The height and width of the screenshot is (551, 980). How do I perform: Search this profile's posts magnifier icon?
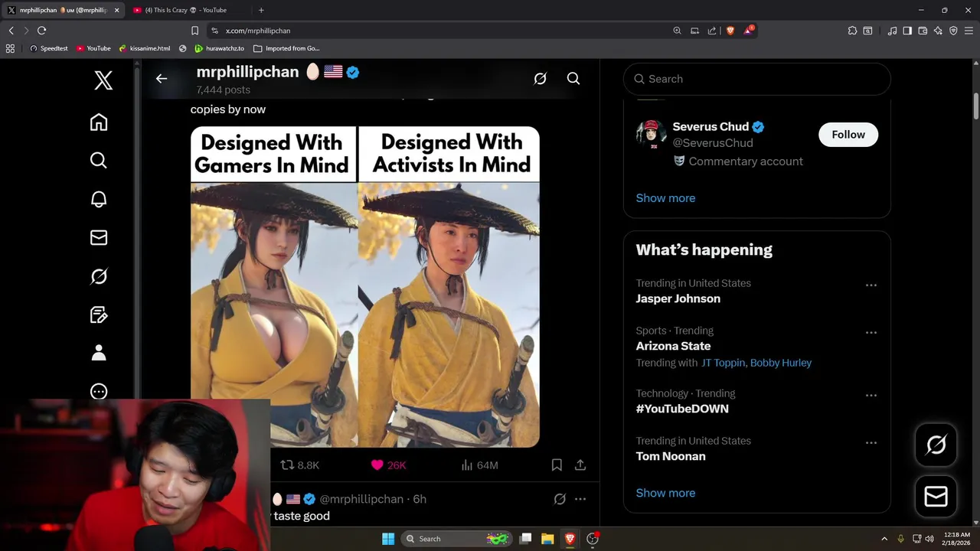pos(573,78)
